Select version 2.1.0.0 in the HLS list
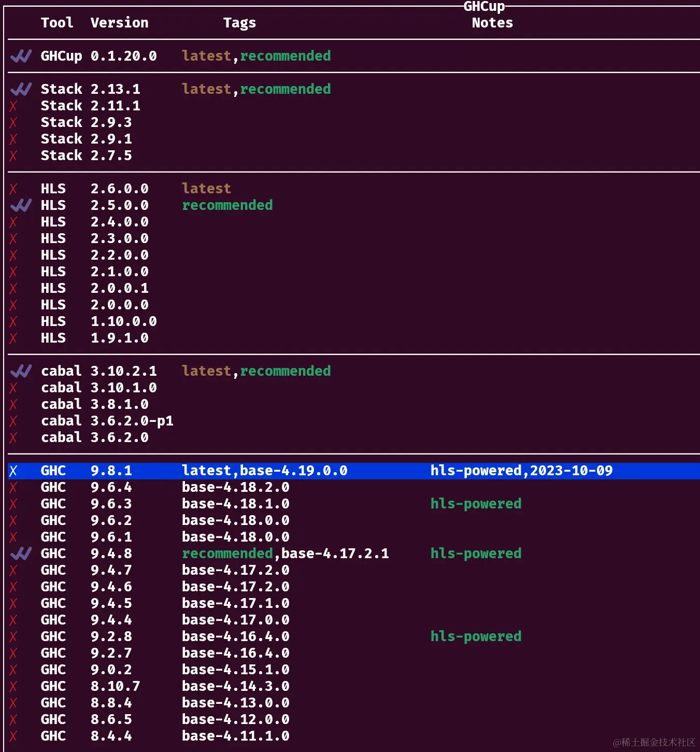This screenshot has height=752, width=700. (120, 272)
